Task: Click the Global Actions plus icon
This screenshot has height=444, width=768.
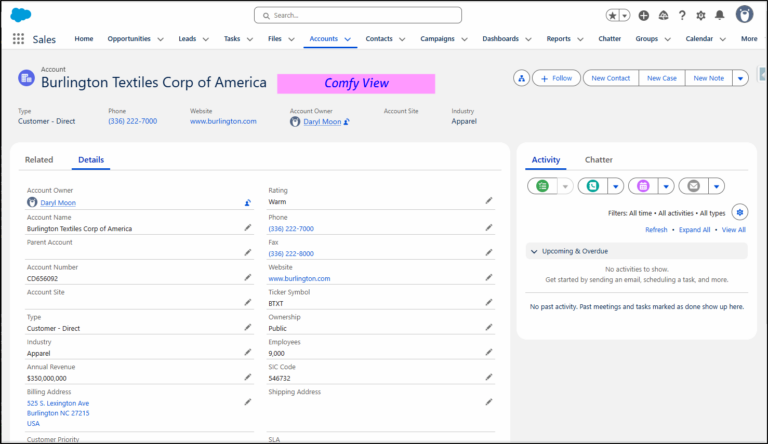Action: point(644,15)
